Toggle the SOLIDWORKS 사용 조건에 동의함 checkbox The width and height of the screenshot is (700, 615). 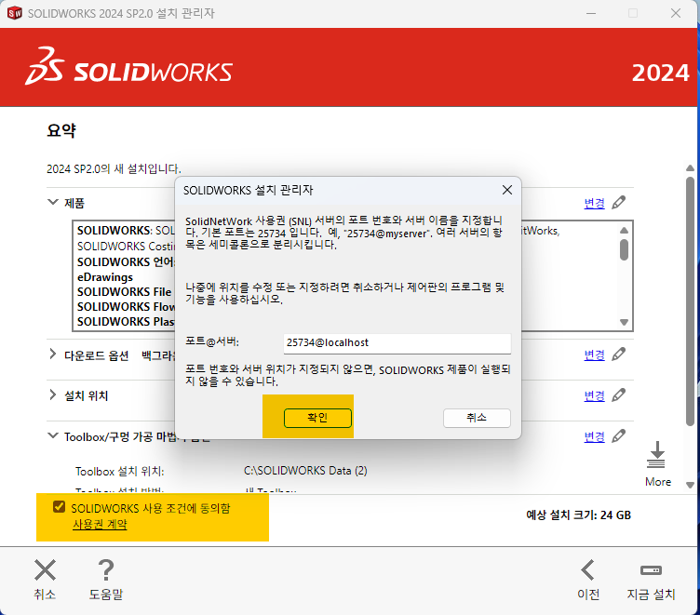click(59, 506)
